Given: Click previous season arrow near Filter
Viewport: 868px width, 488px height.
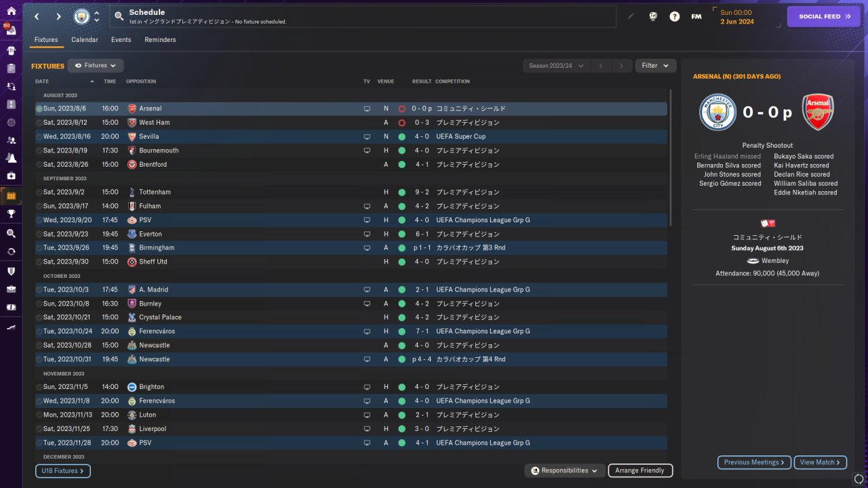Looking at the screenshot, I should point(600,66).
